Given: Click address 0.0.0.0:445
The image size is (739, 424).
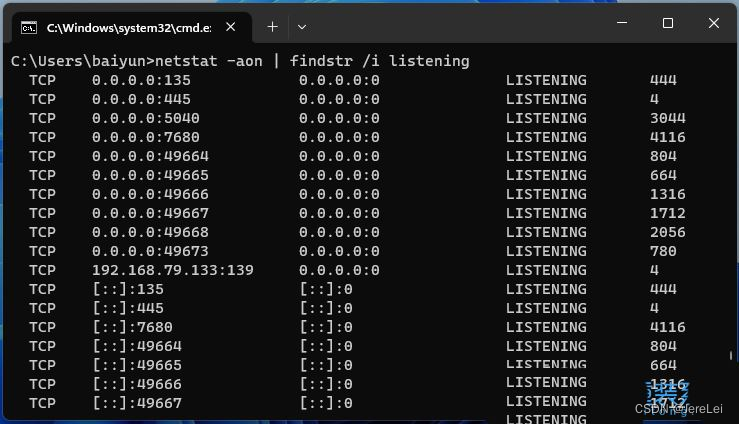Looking at the screenshot, I should [x=141, y=99].
